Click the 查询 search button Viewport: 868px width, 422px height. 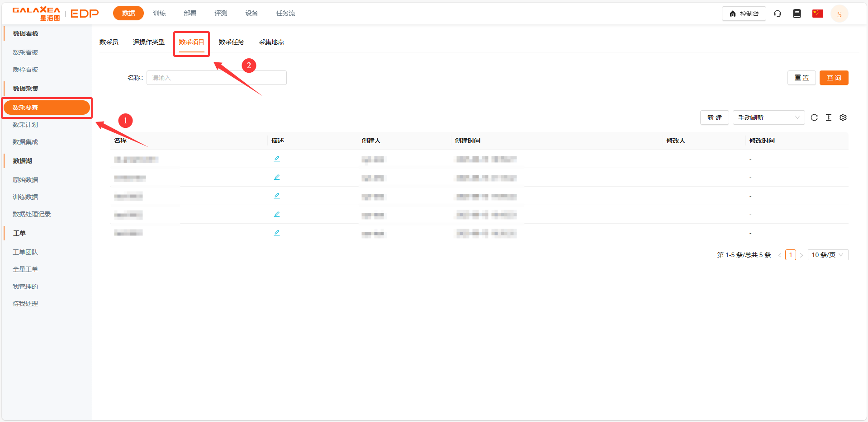833,78
